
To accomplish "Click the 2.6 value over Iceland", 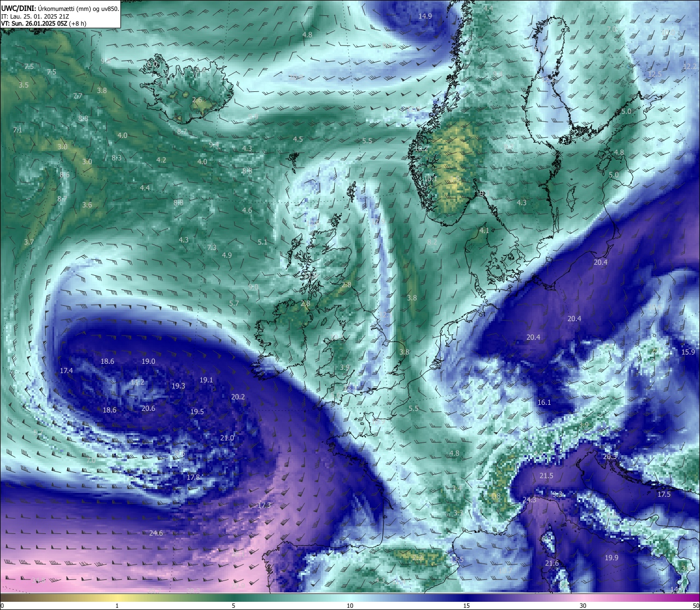I will pos(197,100).
